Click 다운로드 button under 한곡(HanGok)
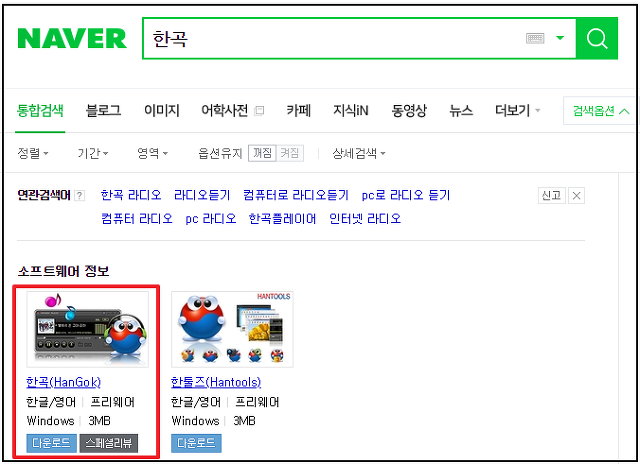Screen dimensions: 640x464 51,443
